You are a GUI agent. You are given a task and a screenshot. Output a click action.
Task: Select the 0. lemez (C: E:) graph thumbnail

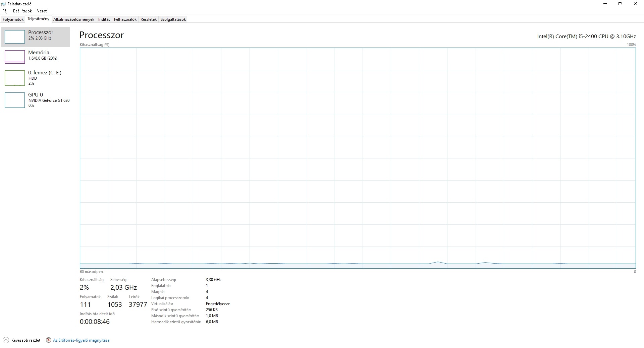point(15,78)
